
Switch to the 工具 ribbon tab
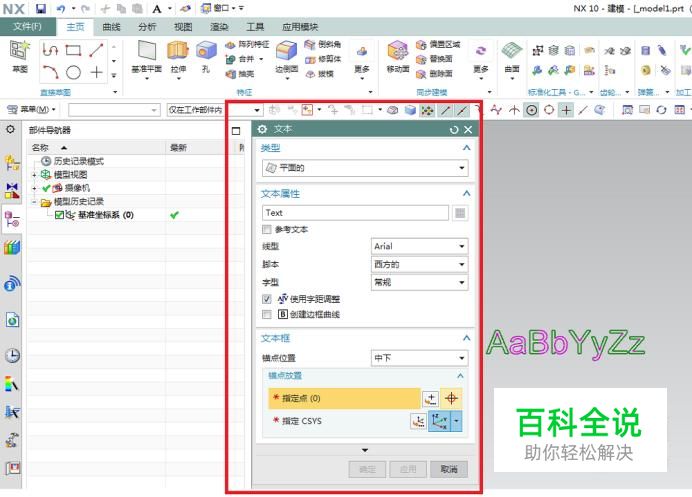click(x=255, y=27)
